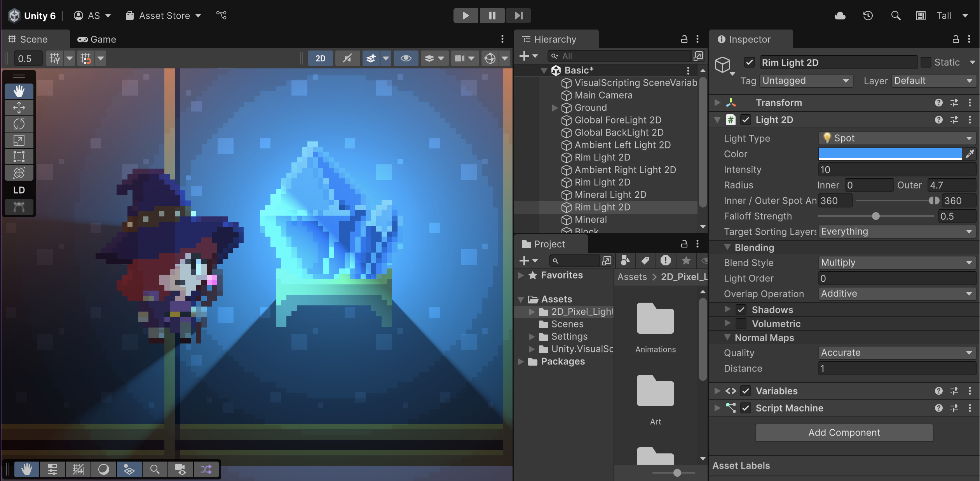Select the Move tool in scene toolbar
Image resolution: width=980 pixels, height=481 pixels.
click(19, 108)
